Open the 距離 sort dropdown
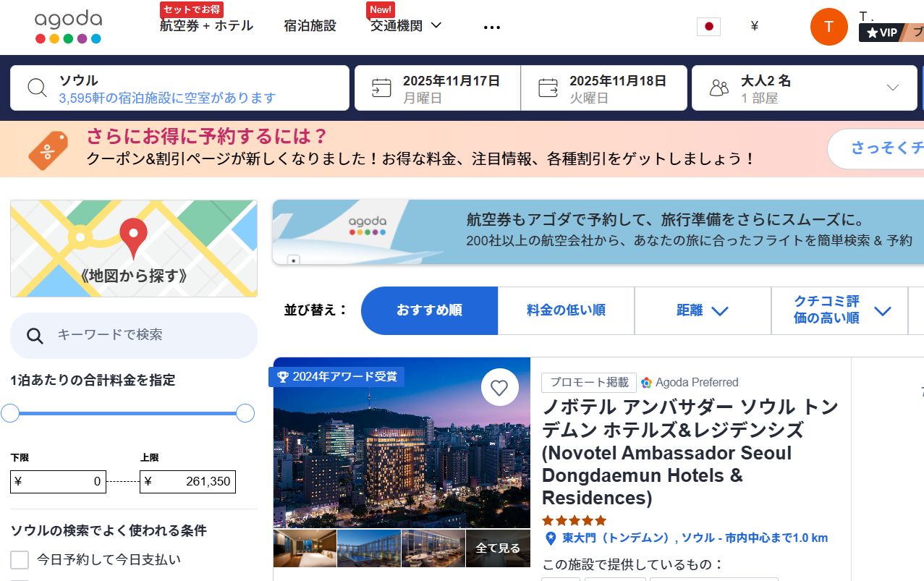This screenshot has height=581, width=924. [x=702, y=310]
